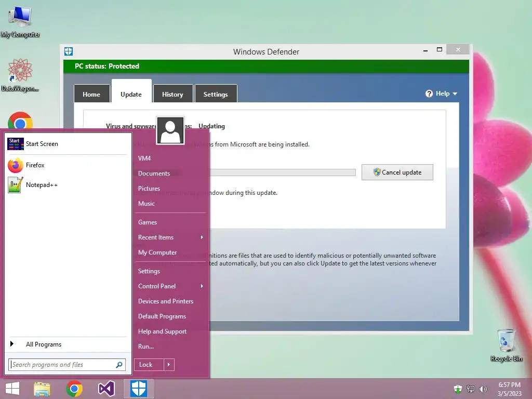
Task: Click the volume speaker tray icon
Action: [x=483, y=389]
